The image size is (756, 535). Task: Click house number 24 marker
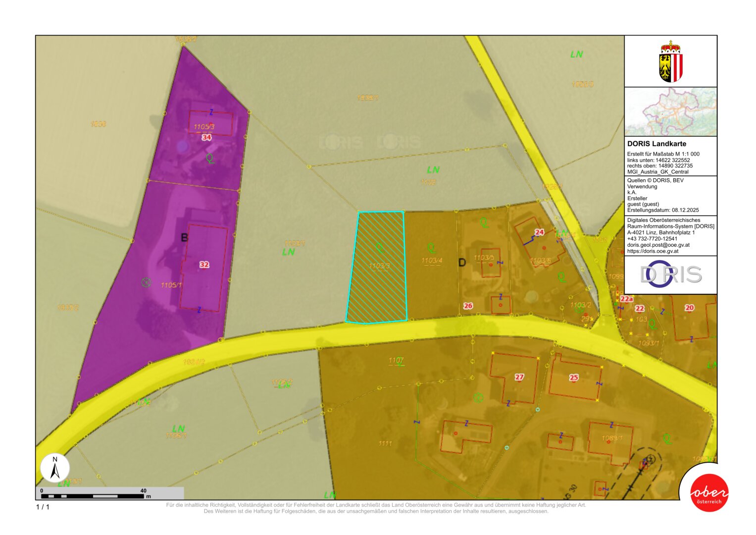[539, 232]
